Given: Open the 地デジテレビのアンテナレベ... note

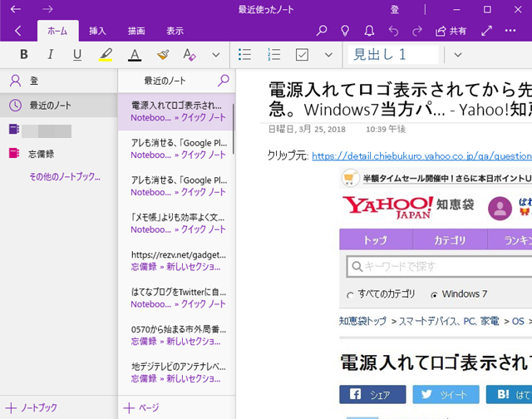Looking at the screenshot, I should click(176, 372).
